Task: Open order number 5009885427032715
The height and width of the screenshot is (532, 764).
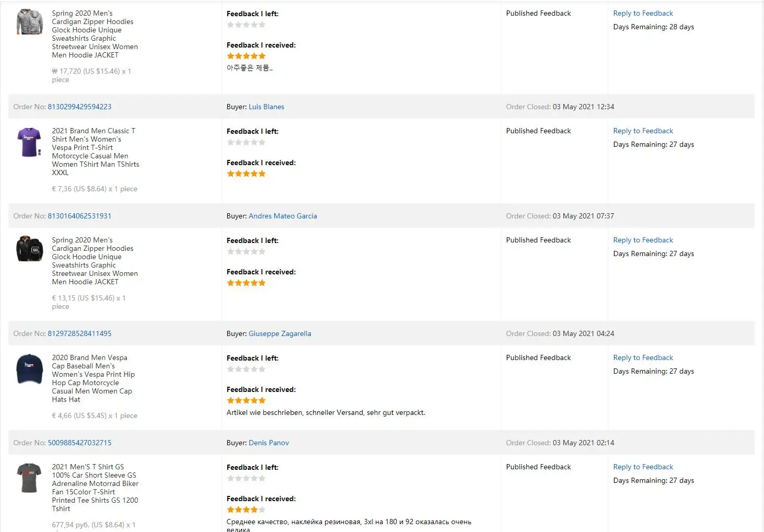Action: [x=79, y=443]
